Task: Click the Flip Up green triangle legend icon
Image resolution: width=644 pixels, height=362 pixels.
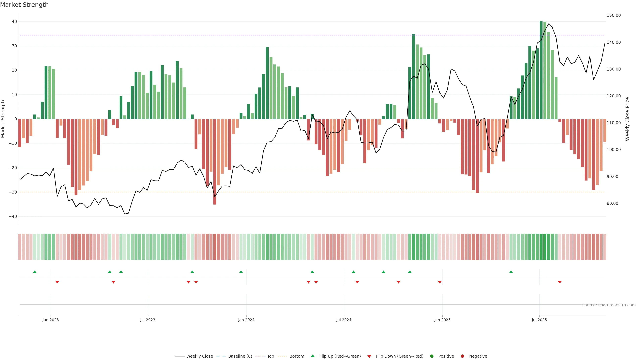Action: pos(312,356)
